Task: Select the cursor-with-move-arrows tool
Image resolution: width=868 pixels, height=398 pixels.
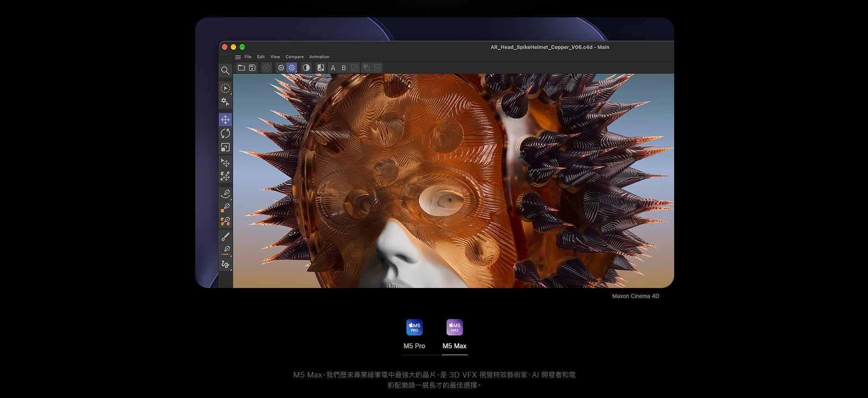Action: pos(225,162)
